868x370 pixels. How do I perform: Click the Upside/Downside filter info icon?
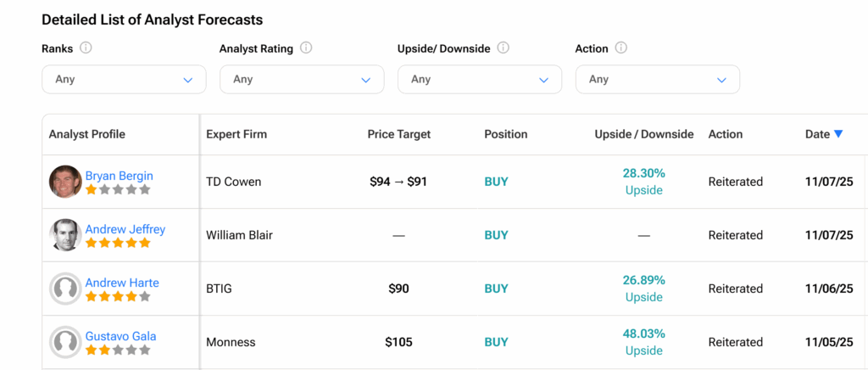coord(503,48)
